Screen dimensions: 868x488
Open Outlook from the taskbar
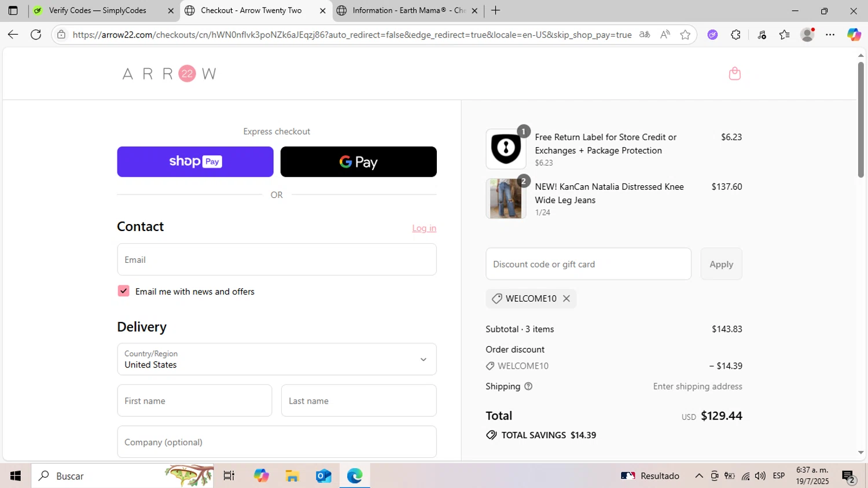[x=323, y=476]
